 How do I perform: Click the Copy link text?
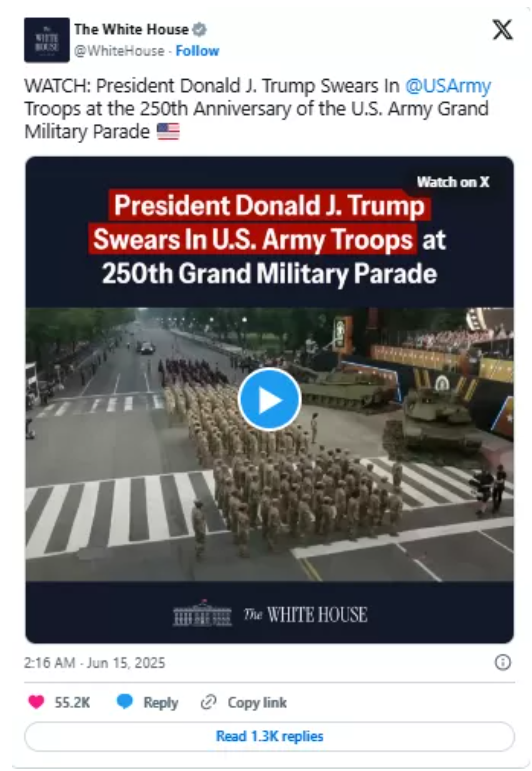tap(257, 703)
